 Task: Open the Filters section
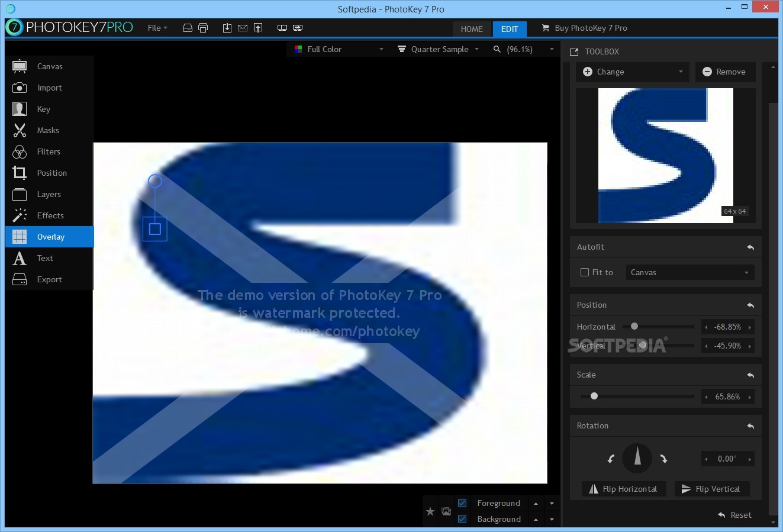click(x=50, y=151)
